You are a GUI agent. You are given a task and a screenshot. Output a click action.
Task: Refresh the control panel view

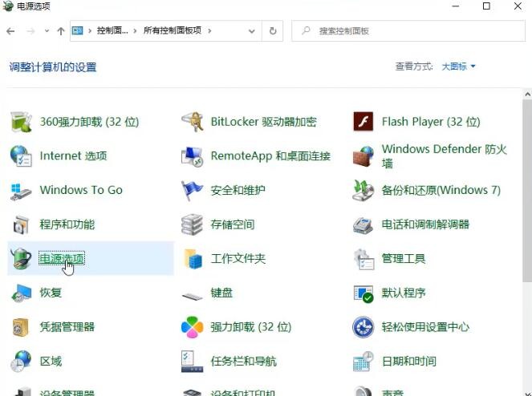coord(273,31)
